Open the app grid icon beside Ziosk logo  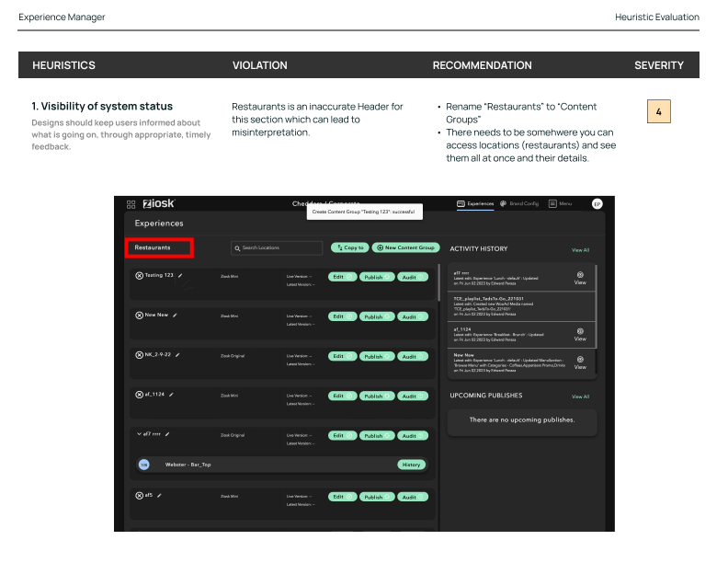pyautogui.click(x=131, y=203)
